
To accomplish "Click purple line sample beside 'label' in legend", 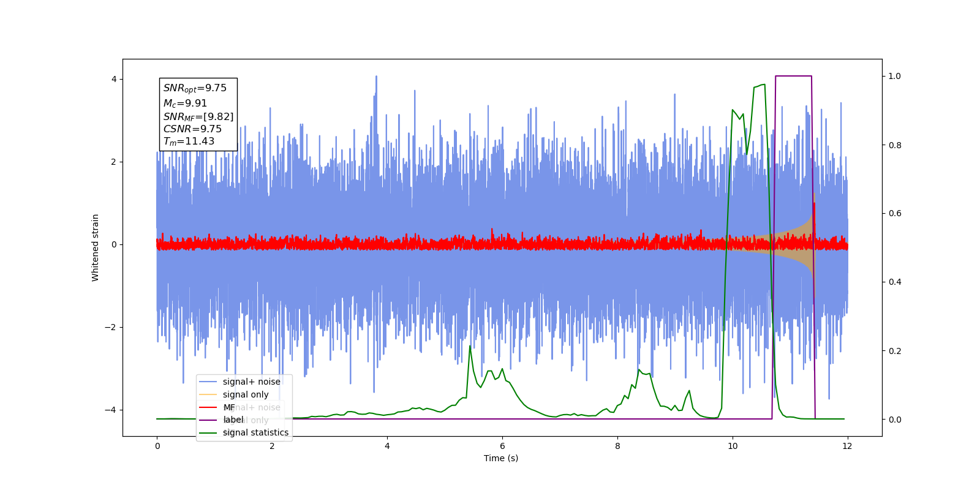I will [x=208, y=420].
